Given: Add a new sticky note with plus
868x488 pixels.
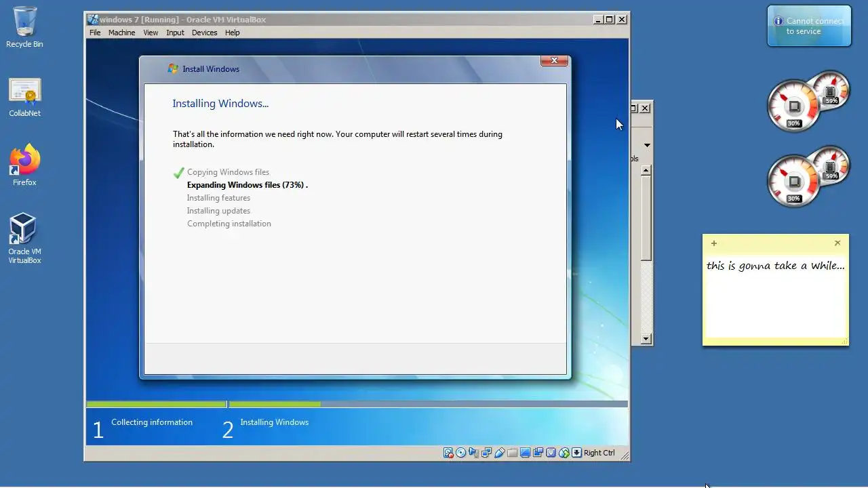Looking at the screenshot, I should tap(713, 243).
